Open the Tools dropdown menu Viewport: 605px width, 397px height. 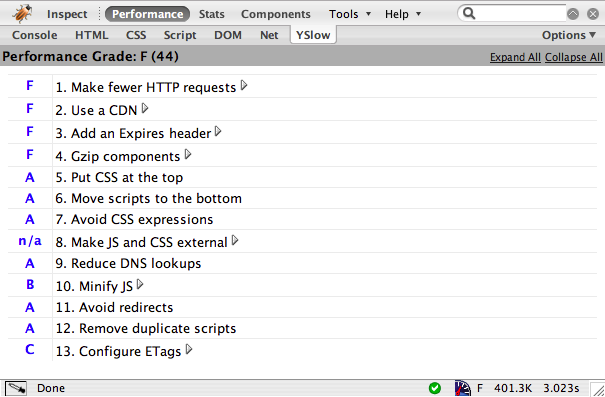point(350,14)
